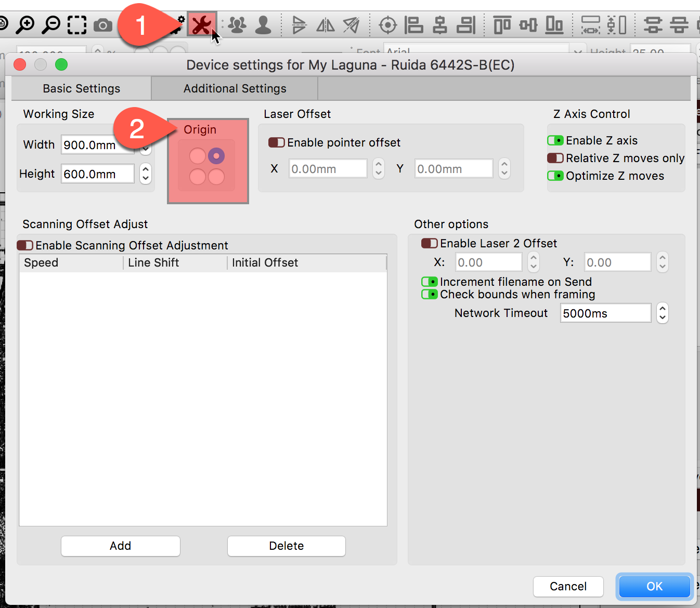Image resolution: width=700 pixels, height=608 pixels.
Task: Click the Flip Horizontal icon
Action: [326, 24]
